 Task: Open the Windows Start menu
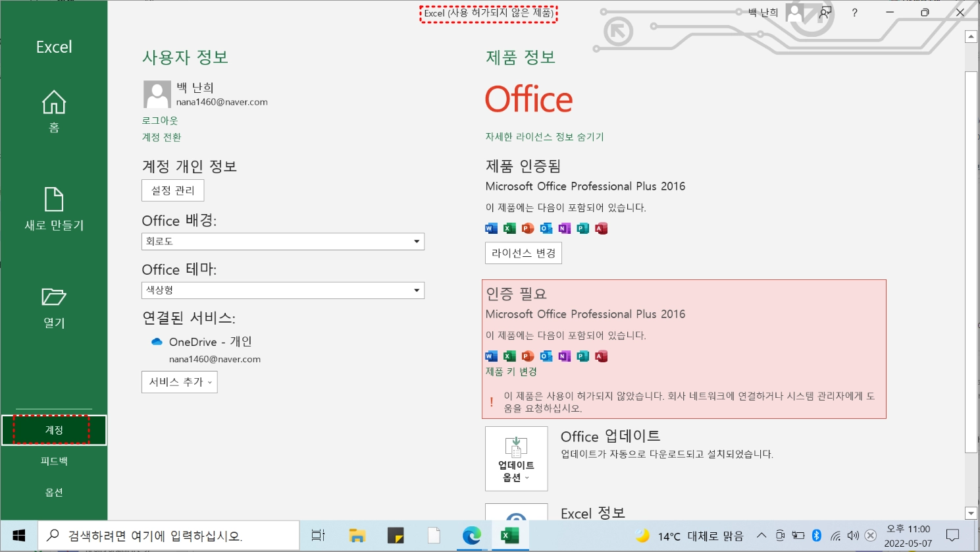tap(19, 536)
